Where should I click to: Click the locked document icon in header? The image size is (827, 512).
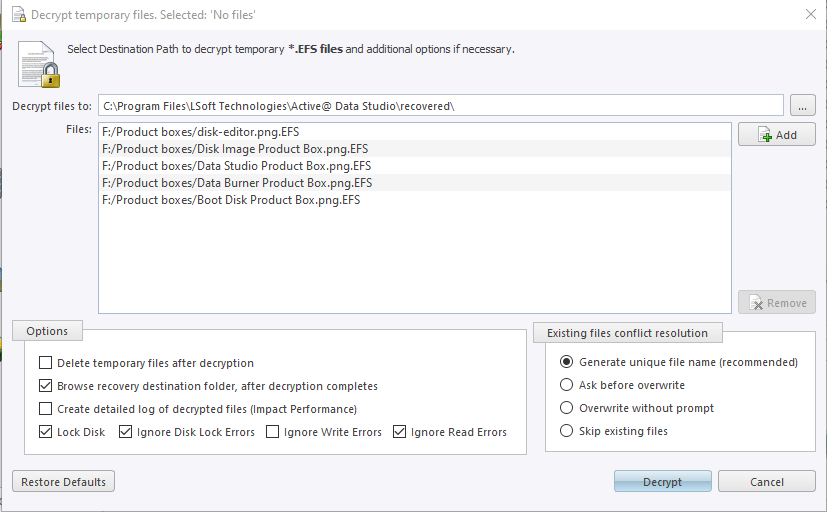click(x=39, y=64)
